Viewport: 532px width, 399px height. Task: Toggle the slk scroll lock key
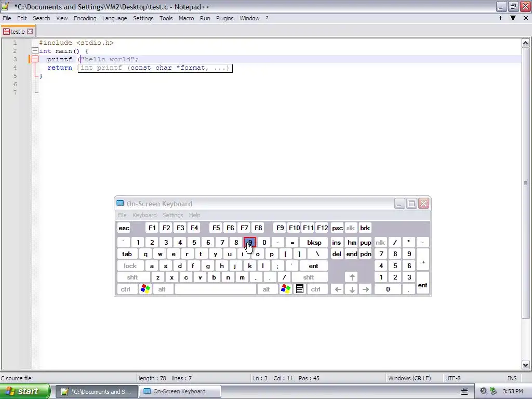351,228
